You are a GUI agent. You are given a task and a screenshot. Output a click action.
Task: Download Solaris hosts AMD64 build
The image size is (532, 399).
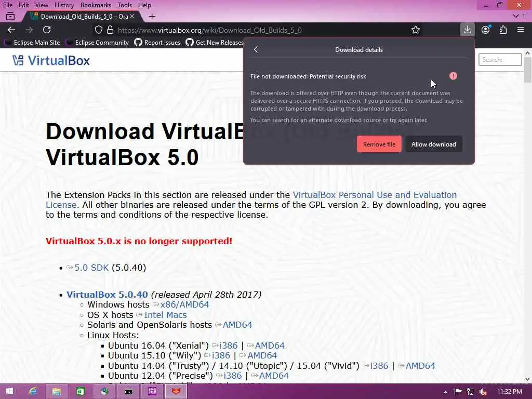pyautogui.click(x=237, y=325)
